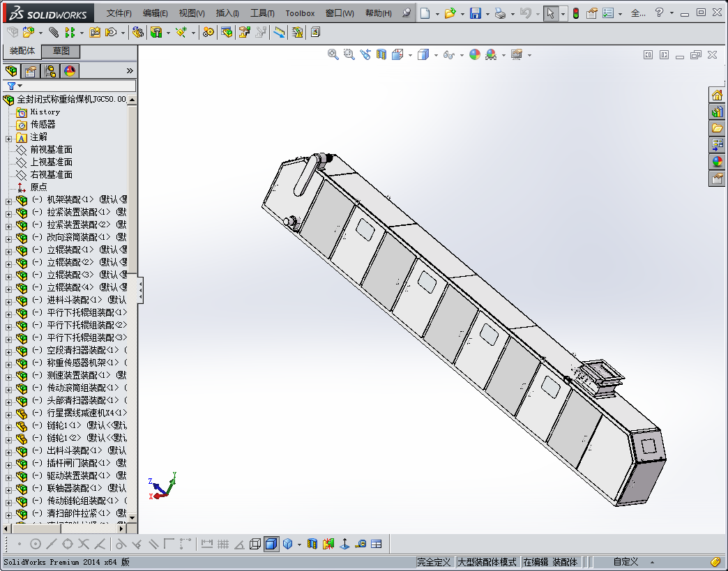728x571 pixels.
Task: Click the Save icon in the top toolbar
Action: pyautogui.click(x=475, y=13)
